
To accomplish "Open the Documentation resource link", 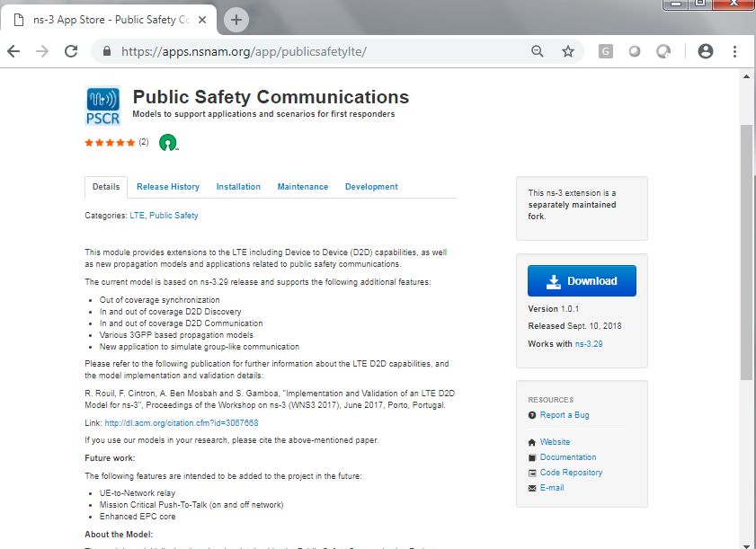I will point(568,457).
